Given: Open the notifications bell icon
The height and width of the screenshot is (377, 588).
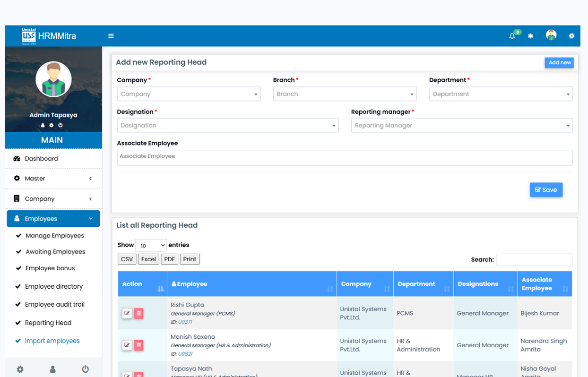Looking at the screenshot, I should coord(512,36).
